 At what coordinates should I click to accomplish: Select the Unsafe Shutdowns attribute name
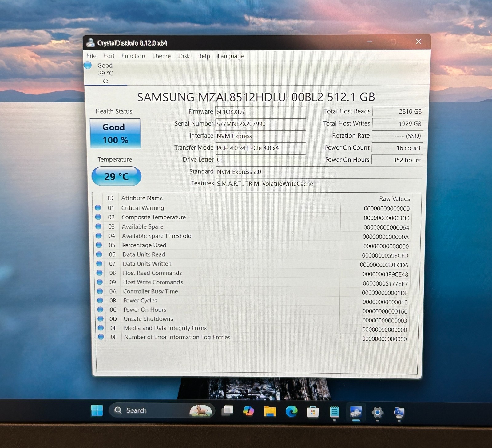148,319
